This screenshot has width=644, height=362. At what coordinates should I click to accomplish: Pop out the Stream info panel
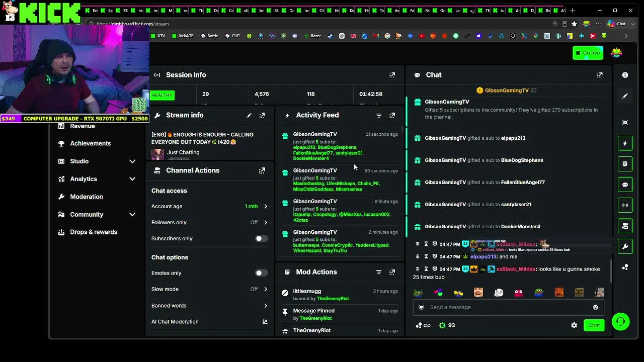pyautogui.click(x=262, y=116)
